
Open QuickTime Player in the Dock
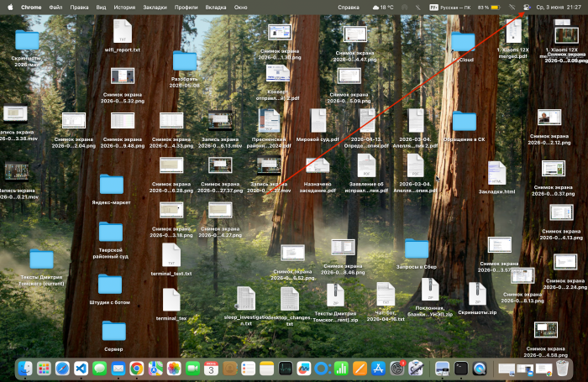pyautogui.click(x=480, y=369)
